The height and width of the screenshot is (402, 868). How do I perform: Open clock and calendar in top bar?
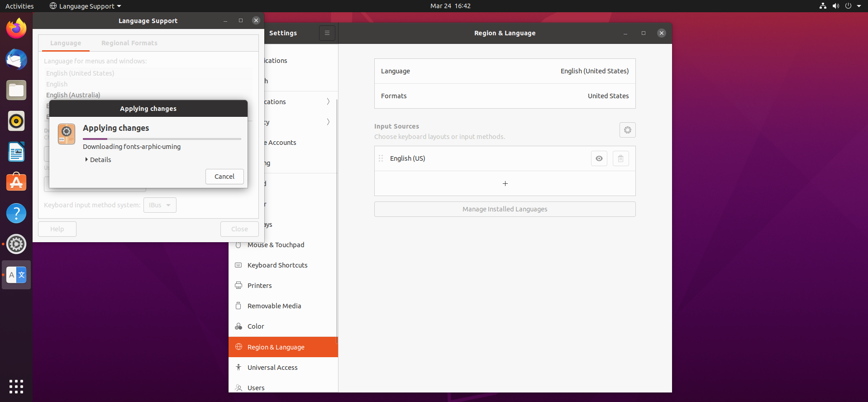point(450,6)
